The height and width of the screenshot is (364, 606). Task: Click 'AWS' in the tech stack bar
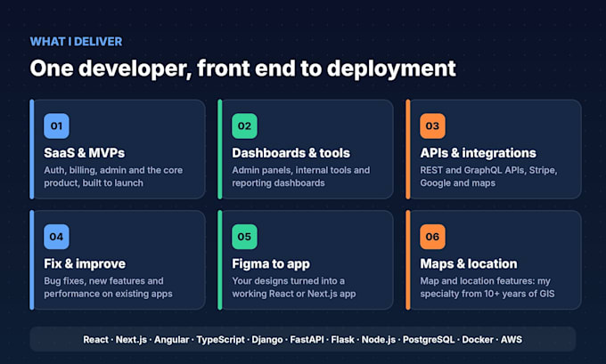coord(512,340)
